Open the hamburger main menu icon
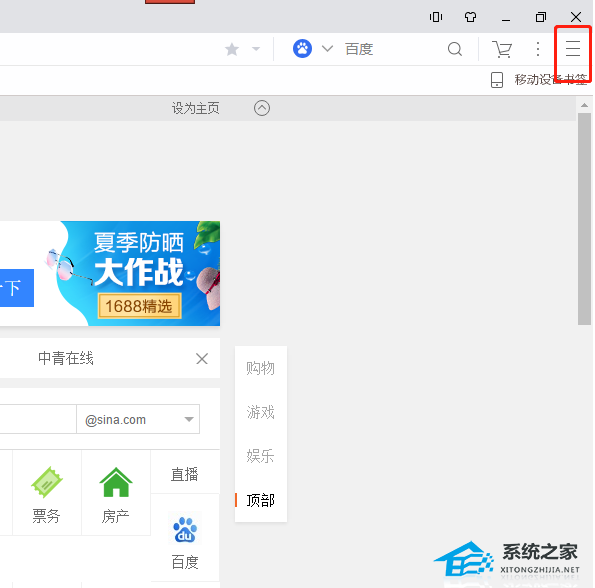The width and height of the screenshot is (595, 588). (573, 49)
